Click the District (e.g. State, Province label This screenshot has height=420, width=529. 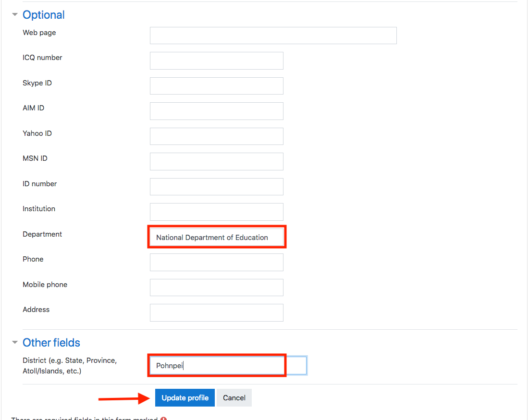[70, 366]
